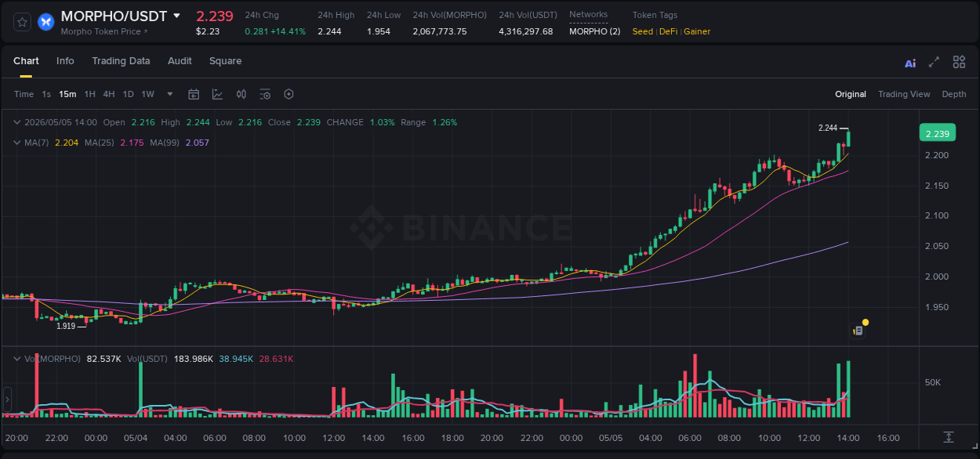Click the 24h Low value 1.954
Screen dimensions: 980x459
point(379,31)
